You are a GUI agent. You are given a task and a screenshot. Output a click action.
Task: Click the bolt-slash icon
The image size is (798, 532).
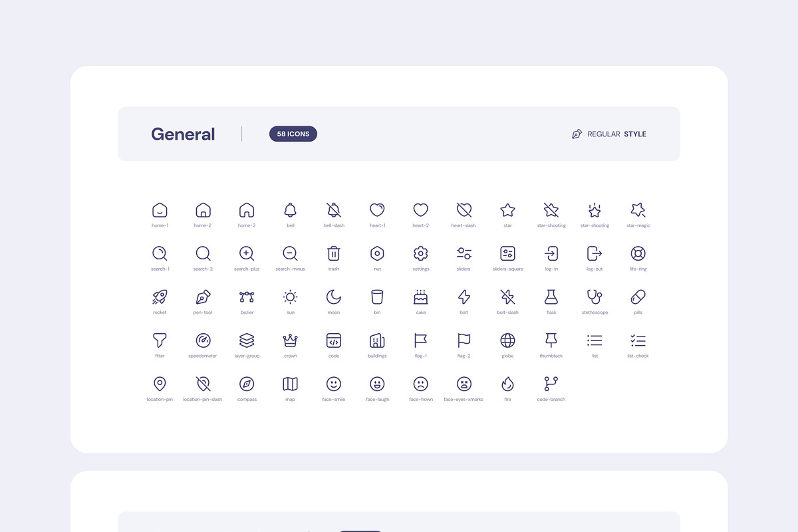coord(507,297)
